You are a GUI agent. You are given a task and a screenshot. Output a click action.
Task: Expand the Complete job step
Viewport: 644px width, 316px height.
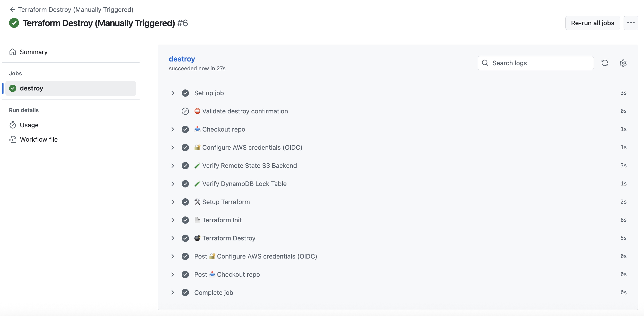point(173,293)
